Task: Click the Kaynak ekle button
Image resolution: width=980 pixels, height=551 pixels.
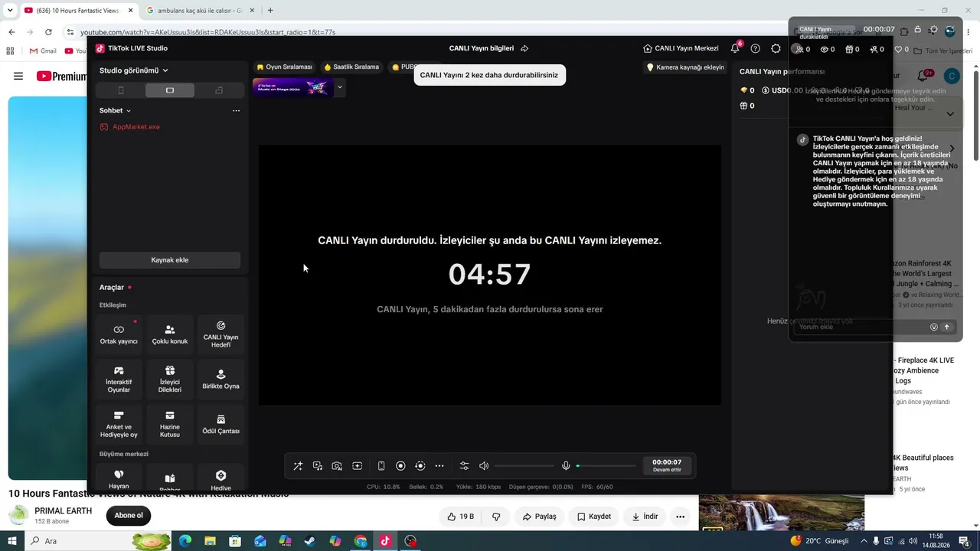Action: click(x=170, y=260)
